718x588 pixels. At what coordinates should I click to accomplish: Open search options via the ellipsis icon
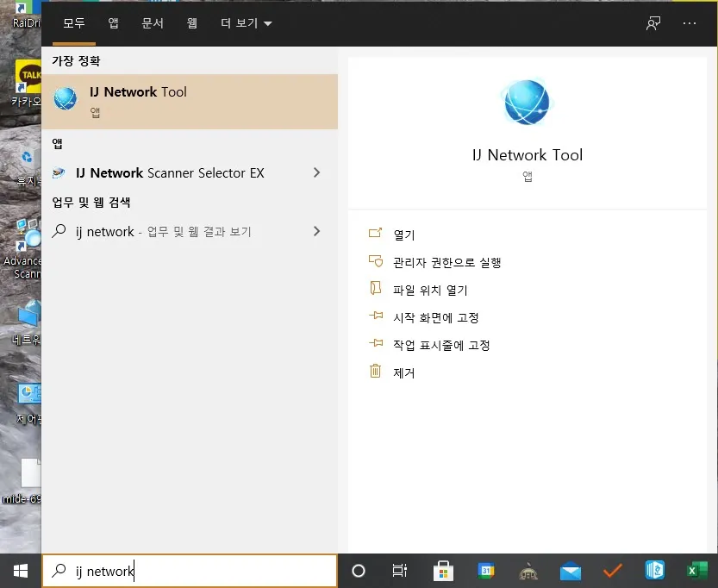coord(689,23)
